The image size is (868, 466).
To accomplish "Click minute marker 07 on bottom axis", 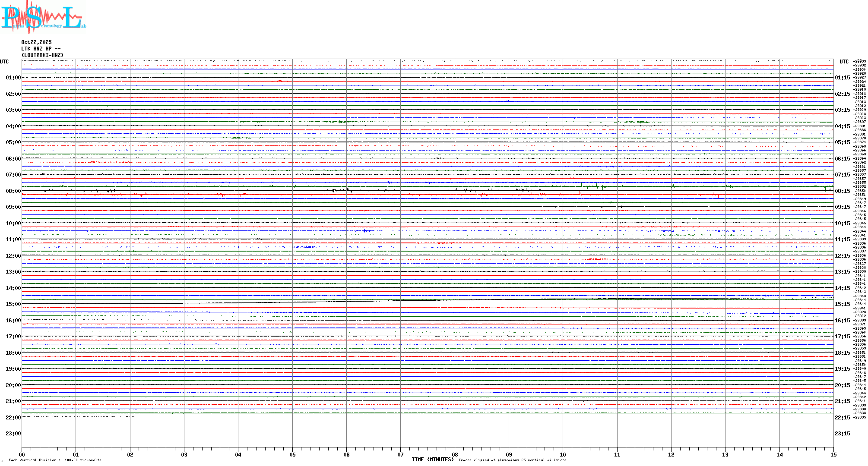I will coord(400,454).
